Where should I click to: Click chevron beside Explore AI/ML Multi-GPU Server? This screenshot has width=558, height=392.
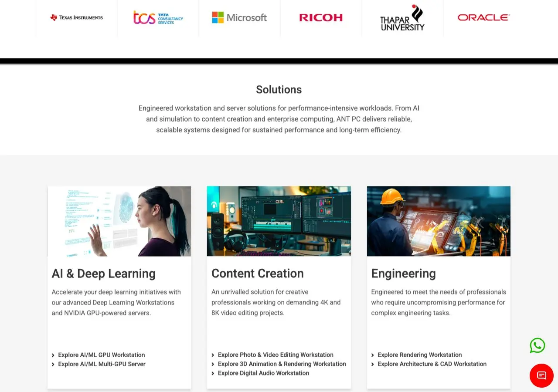point(53,365)
